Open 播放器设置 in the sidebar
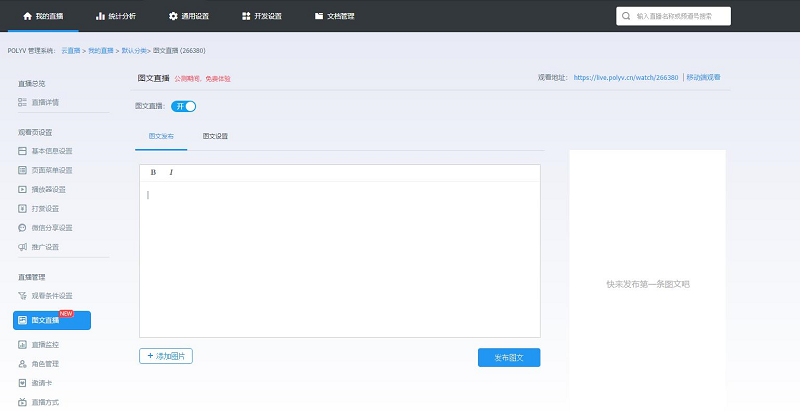This screenshot has width=800, height=411. (48, 189)
